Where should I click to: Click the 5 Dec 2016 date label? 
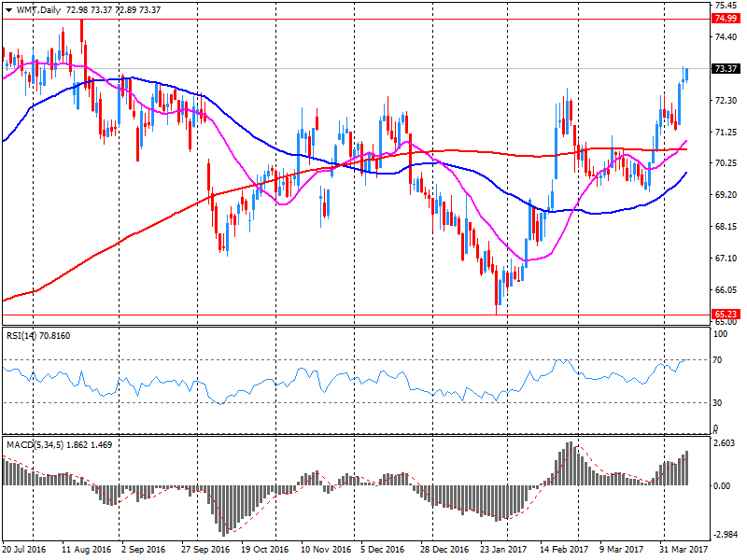coord(383,549)
